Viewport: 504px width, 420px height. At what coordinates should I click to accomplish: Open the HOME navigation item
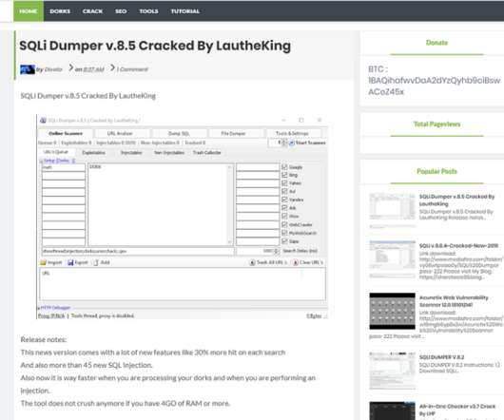[29, 11]
